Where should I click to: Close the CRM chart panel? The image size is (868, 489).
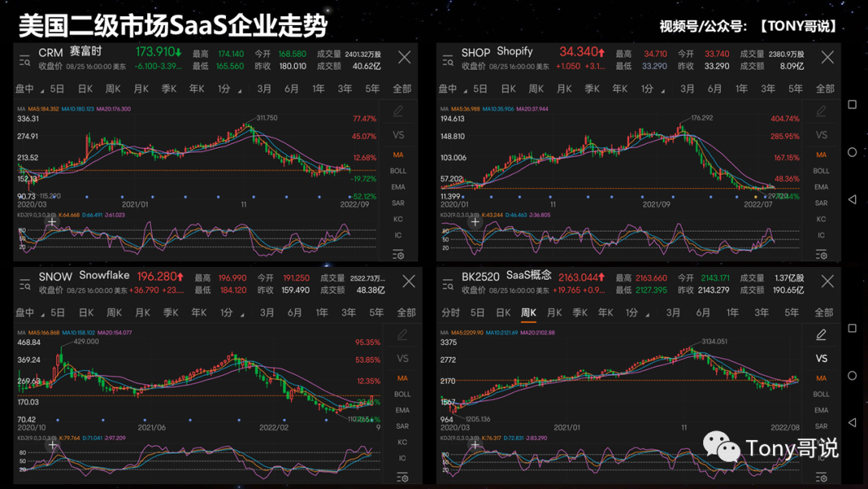pyautogui.click(x=404, y=58)
